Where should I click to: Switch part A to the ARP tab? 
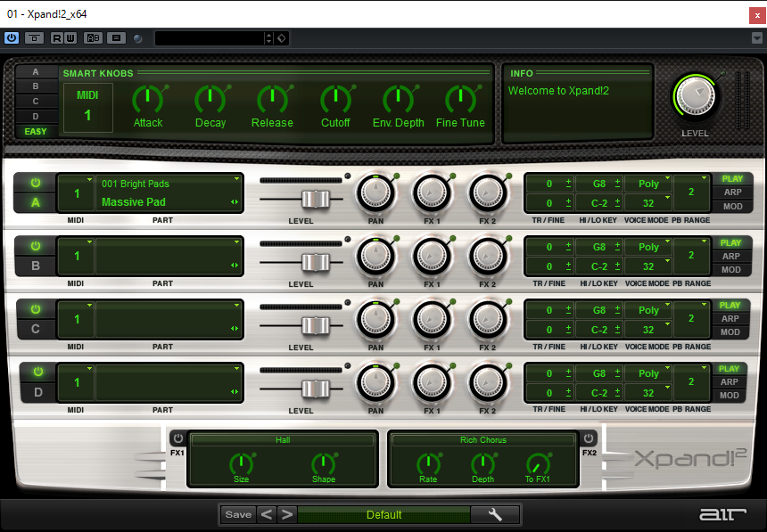(732, 192)
